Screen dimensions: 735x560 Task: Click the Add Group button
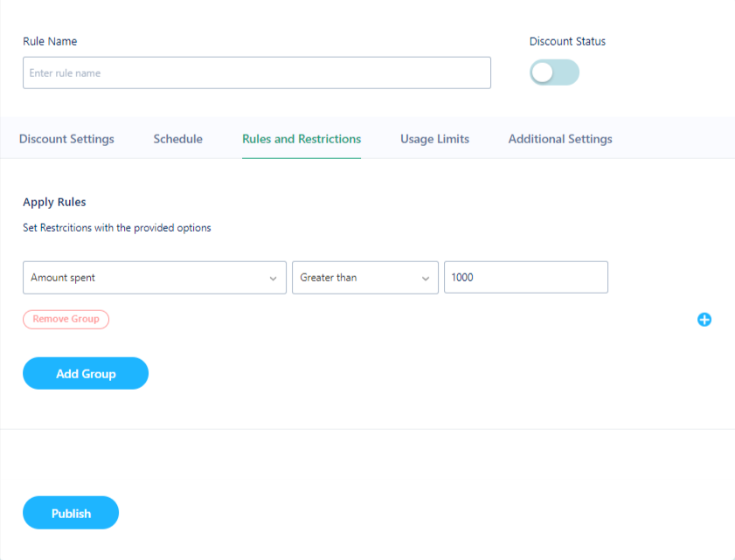[x=86, y=374]
